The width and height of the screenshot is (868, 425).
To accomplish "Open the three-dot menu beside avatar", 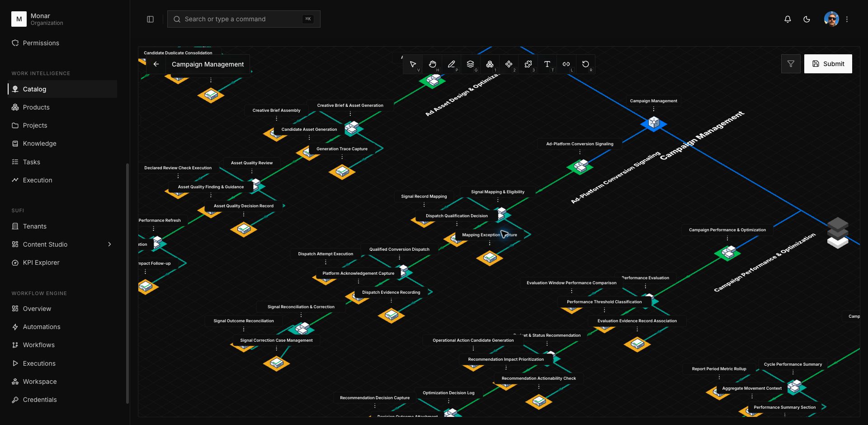I will pos(847,19).
